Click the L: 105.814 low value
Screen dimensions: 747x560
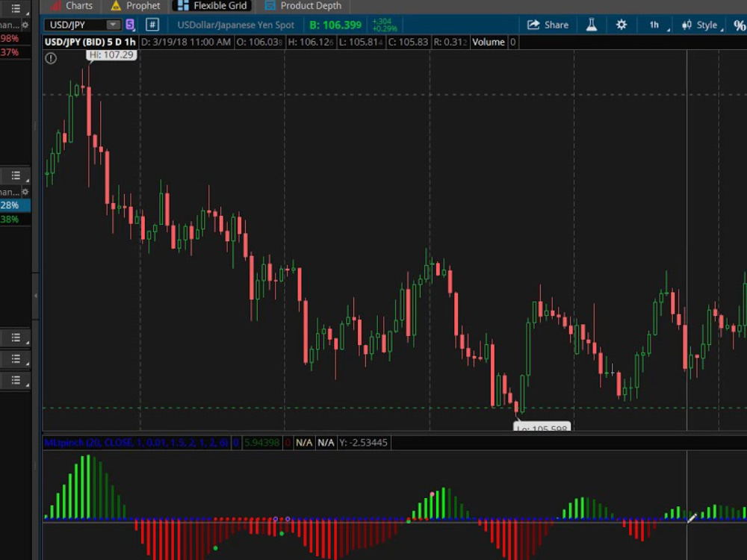361,42
